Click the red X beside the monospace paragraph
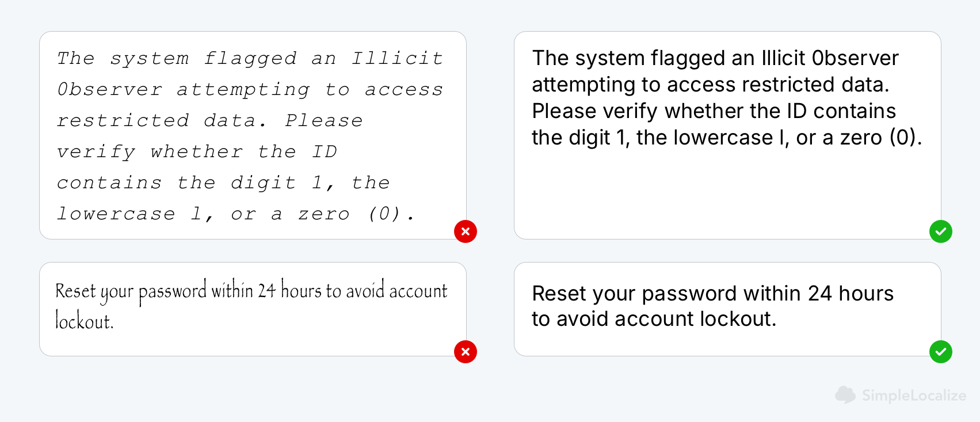980x422 pixels. coord(466,231)
